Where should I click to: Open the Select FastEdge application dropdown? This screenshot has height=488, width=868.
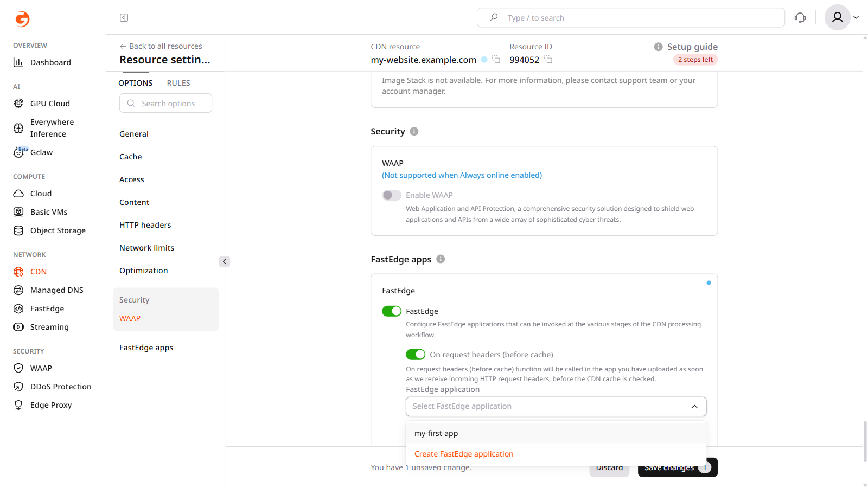[556, 407]
